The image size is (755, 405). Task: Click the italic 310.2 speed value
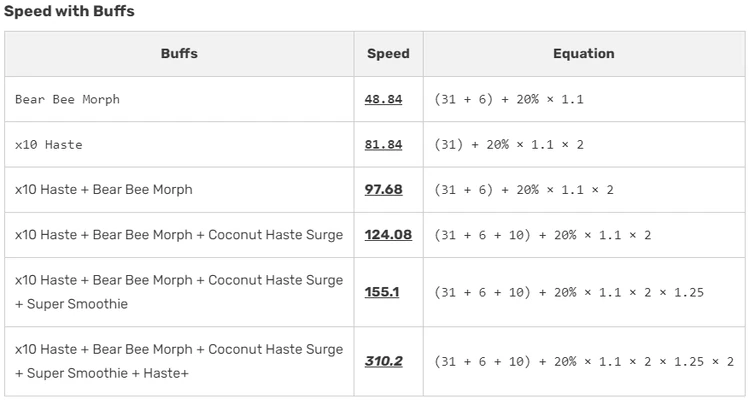coord(383,361)
